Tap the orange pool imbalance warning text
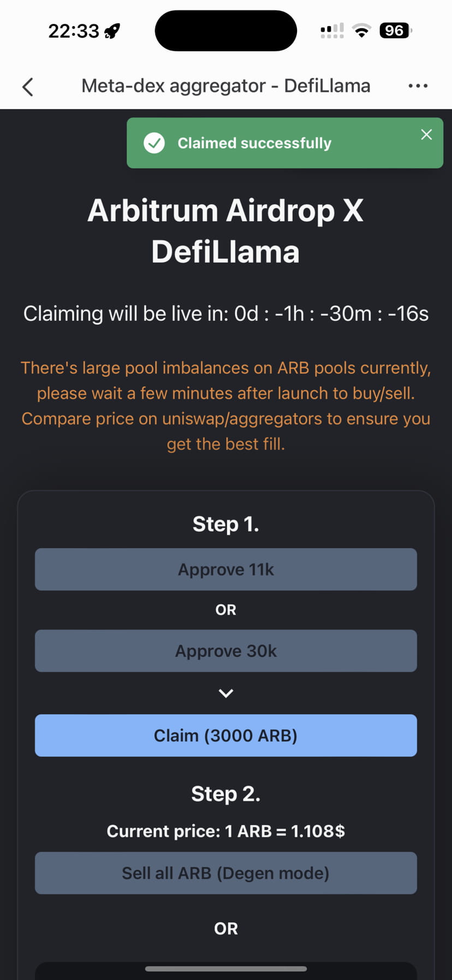 point(226,406)
